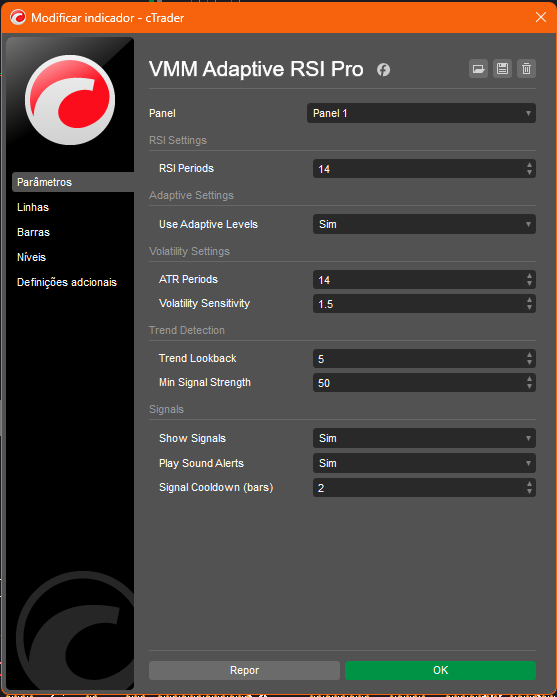The width and height of the screenshot is (557, 697).
Task: Open the Facebook link icon beside the title
Action: (x=383, y=70)
